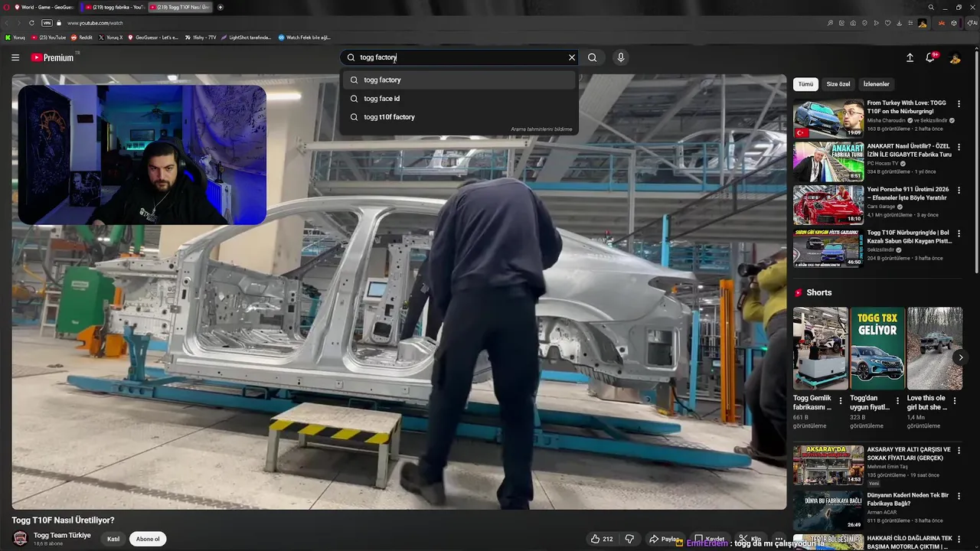Open Yoruq bookmark
The height and width of the screenshot is (551, 980).
(15, 37)
